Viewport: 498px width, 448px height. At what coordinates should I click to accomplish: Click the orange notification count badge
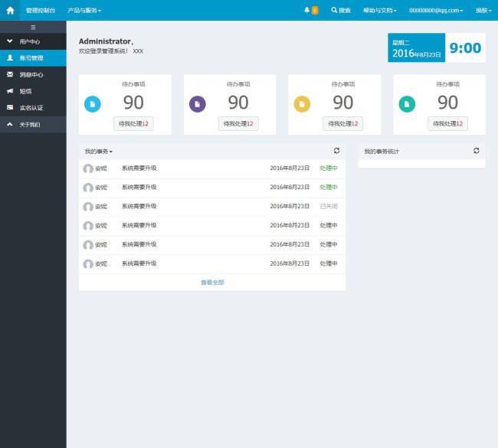[x=315, y=11]
